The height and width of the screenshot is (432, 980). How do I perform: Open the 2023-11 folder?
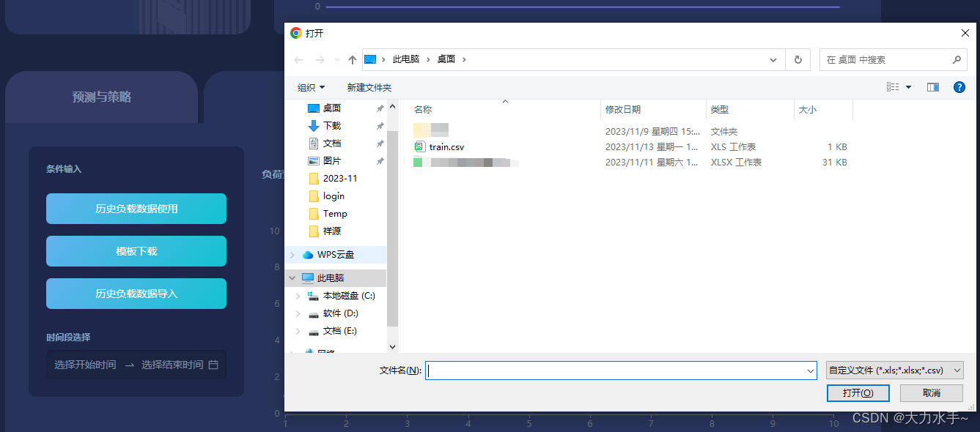[340, 179]
